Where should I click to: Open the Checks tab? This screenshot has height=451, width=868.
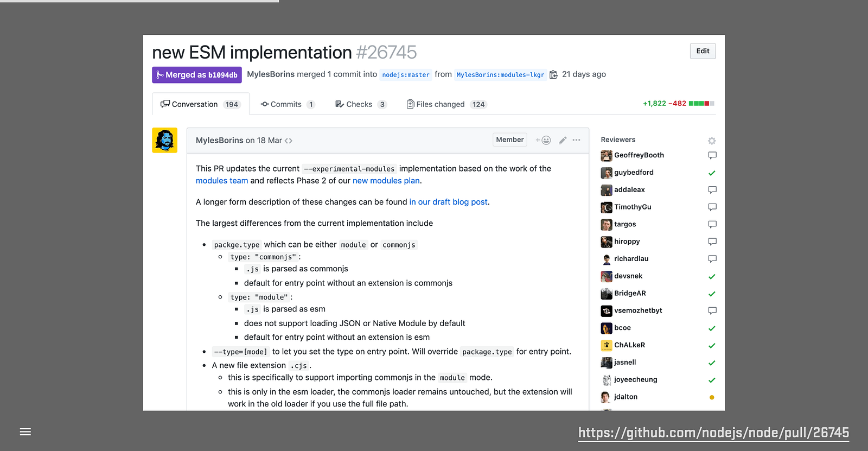(x=361, y=104)
